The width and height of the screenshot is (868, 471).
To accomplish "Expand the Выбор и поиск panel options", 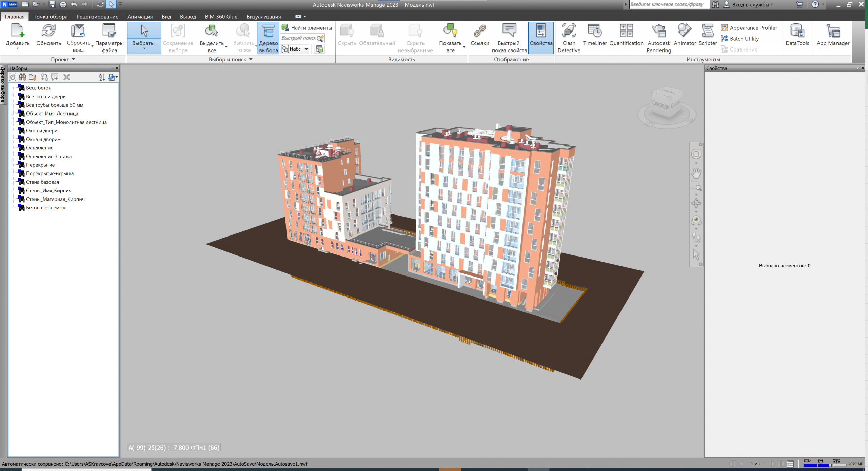I will pos(251,59).
